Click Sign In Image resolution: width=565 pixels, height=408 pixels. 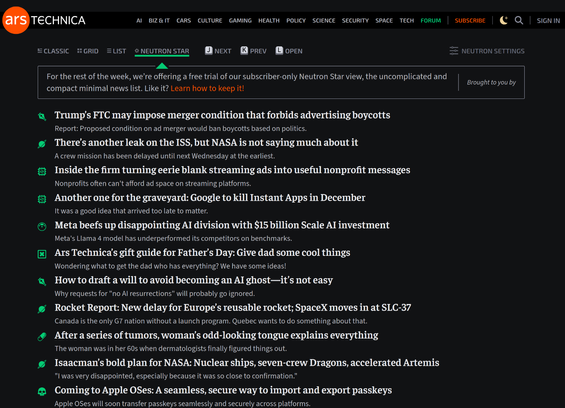tap(548, 21)
